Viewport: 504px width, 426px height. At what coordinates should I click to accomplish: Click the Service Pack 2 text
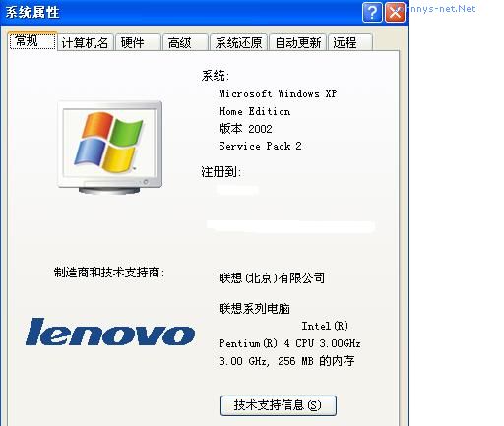click(x=260, y=146)
